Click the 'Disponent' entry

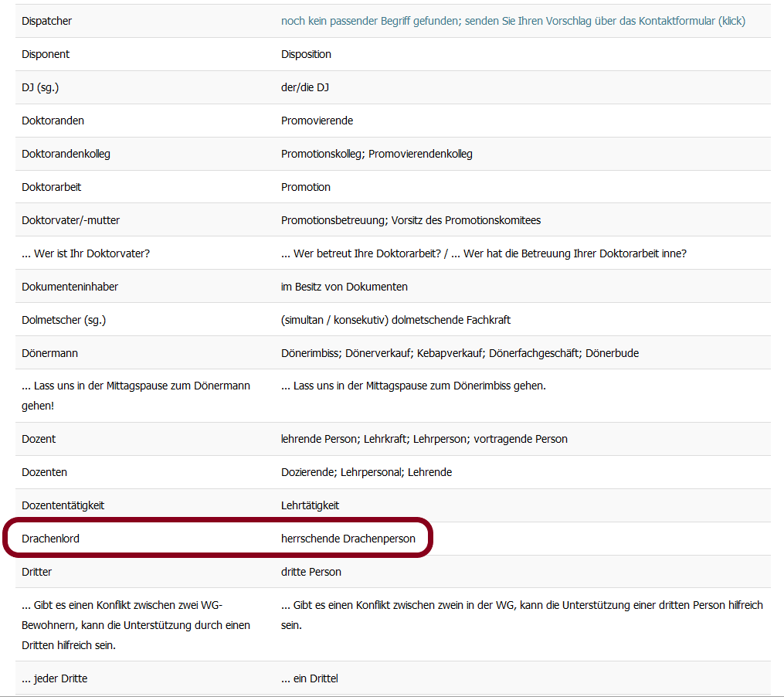[x=46, y=54]
